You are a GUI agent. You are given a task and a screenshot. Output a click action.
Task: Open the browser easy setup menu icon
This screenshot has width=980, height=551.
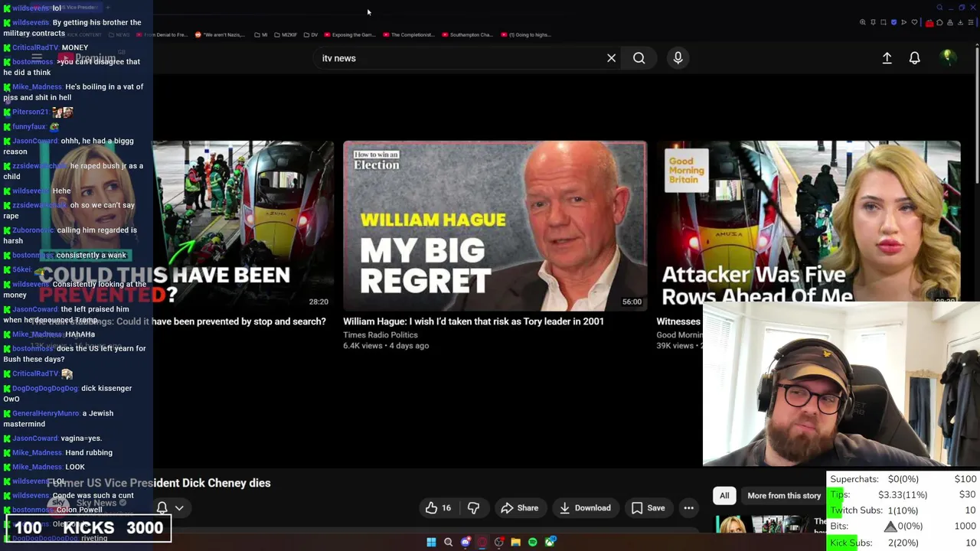[x=971, y=22]
